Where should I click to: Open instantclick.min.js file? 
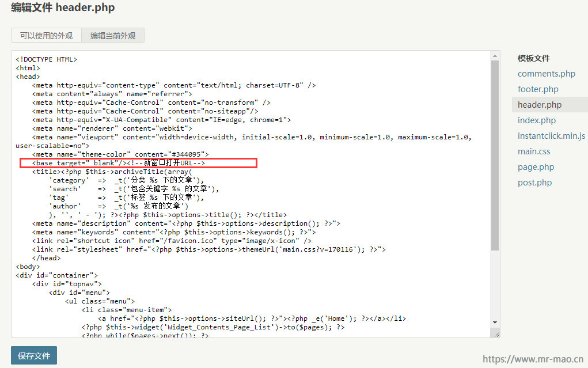coord(551,136)
